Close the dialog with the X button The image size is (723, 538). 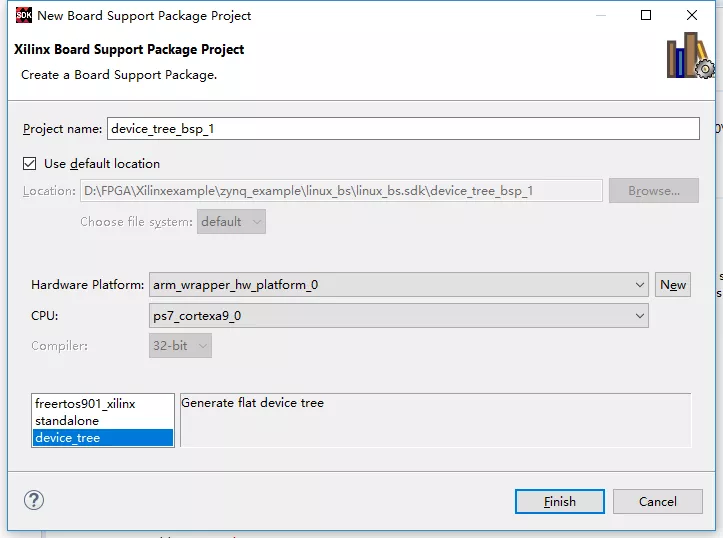pyautogui.click(x=692, y=16)
